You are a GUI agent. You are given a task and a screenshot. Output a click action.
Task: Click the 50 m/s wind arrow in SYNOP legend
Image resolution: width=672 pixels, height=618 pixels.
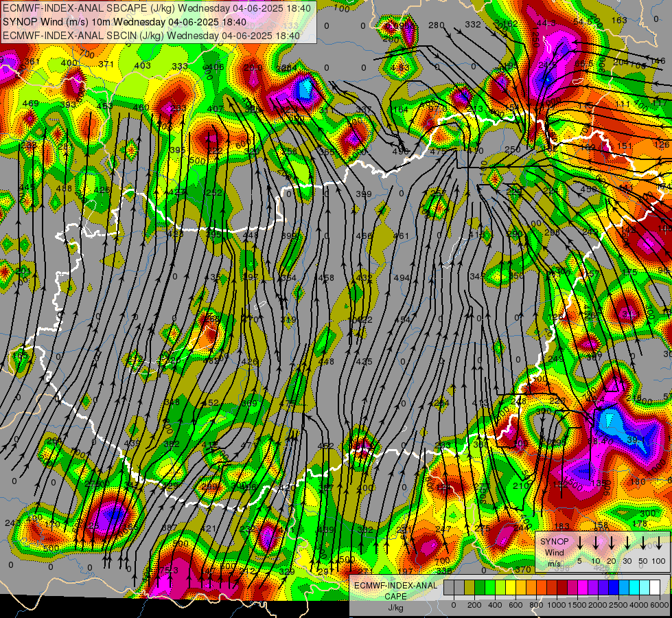(x=643, y=542)
